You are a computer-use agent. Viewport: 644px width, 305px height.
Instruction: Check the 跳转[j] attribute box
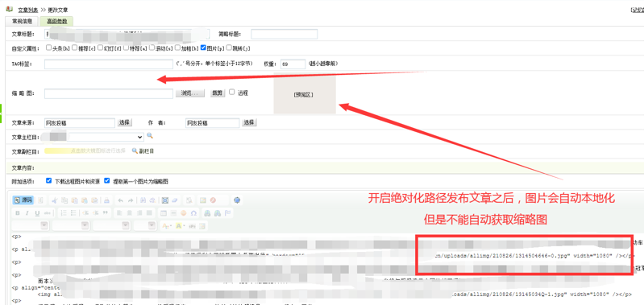(229, 47)
